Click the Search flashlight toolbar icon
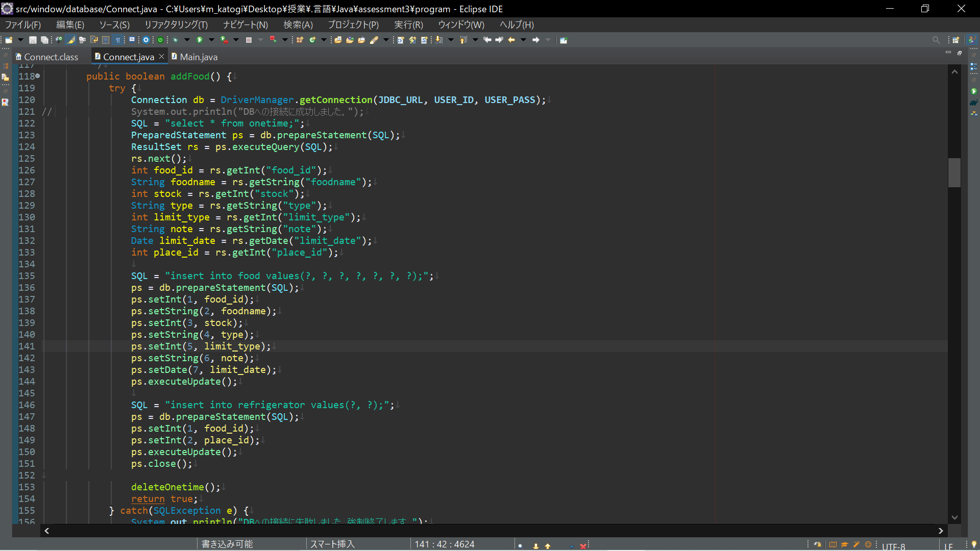Screen dimensions: 980x551 point(374,40)
